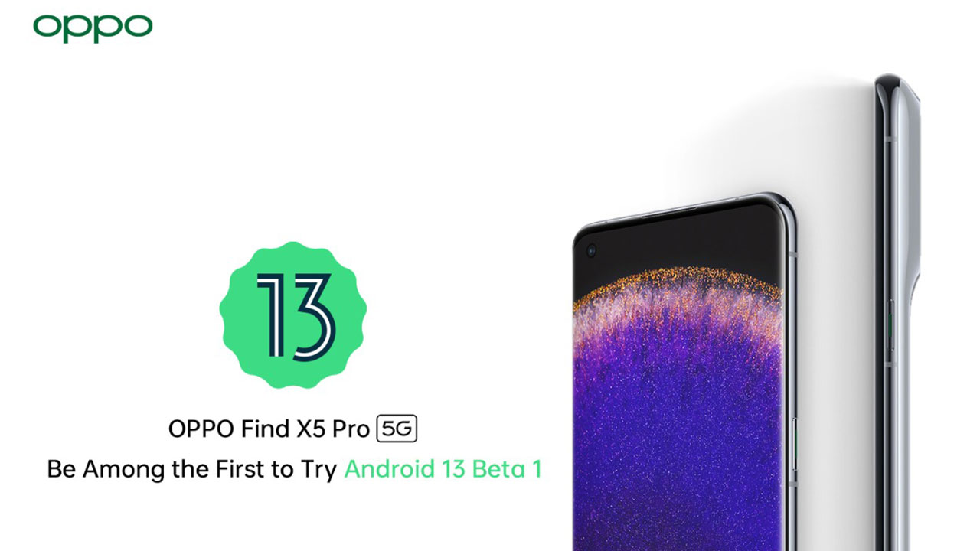Click 'Be Among the First to Try' text

tap(191, 470)
